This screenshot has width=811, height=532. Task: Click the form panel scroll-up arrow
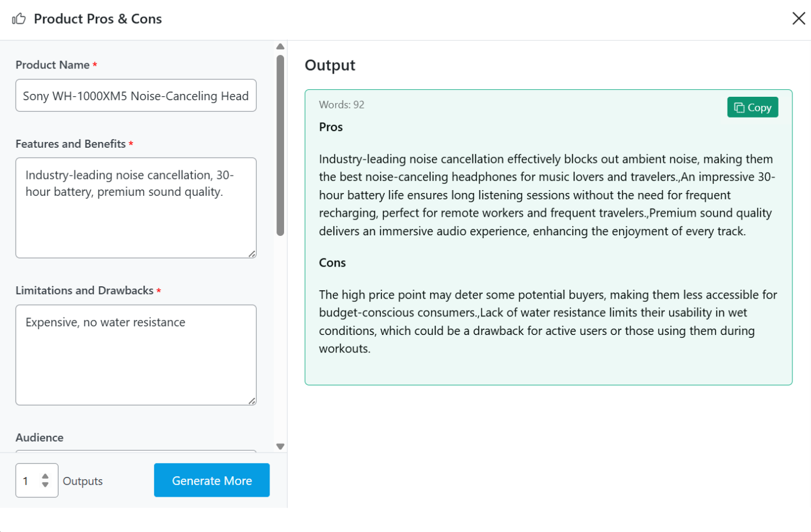pyautogui.click(x=281, y=46)
